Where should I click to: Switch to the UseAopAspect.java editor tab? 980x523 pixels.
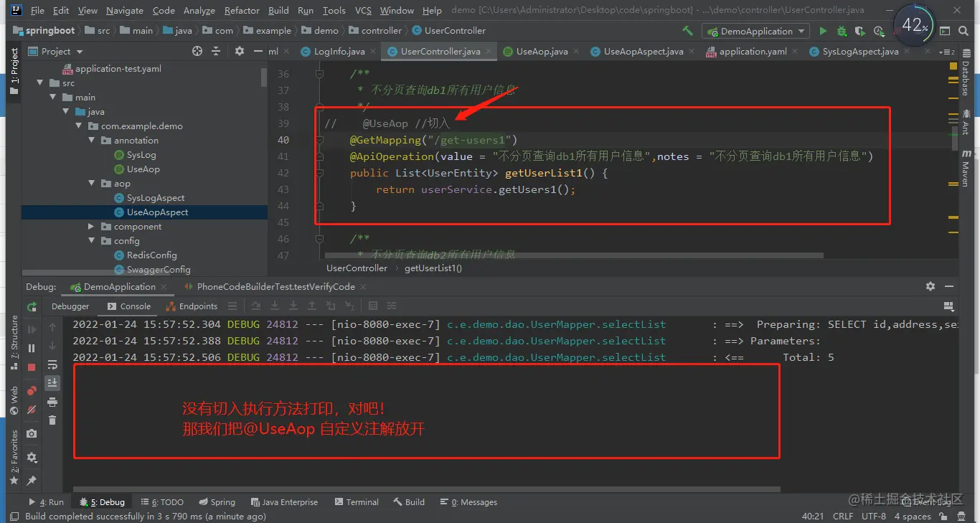tap(643, 52)
